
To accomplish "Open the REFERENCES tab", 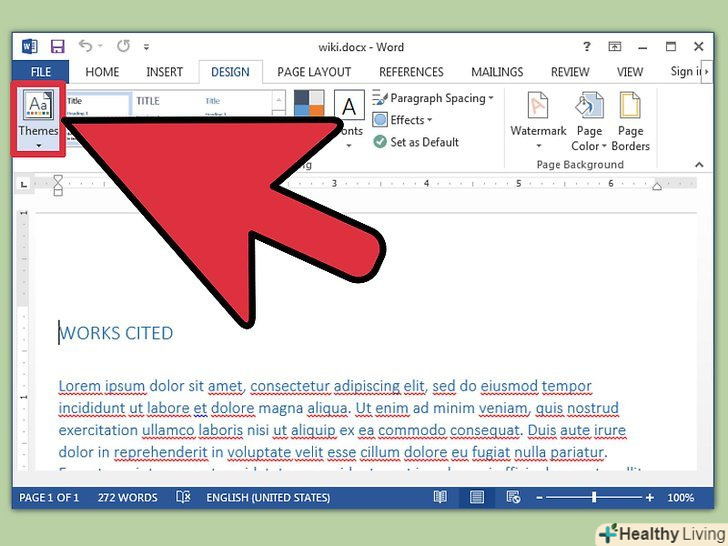I will pyautogui.click(x=411, y=72).
